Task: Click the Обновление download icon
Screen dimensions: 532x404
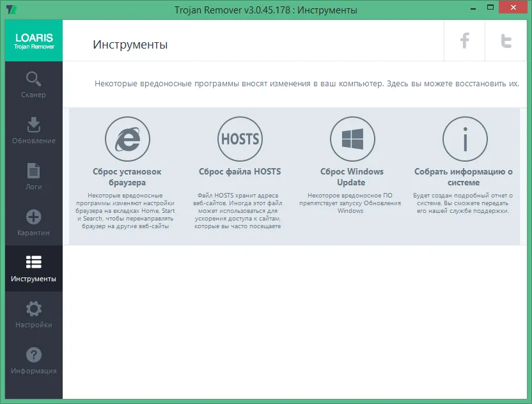Action: (34, 125)
